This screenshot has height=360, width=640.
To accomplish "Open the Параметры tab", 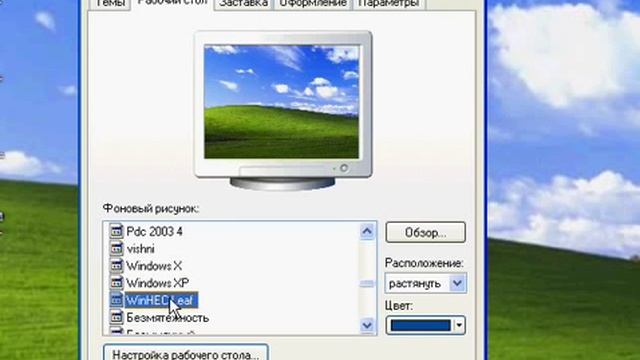I will [x=389, y=4].
